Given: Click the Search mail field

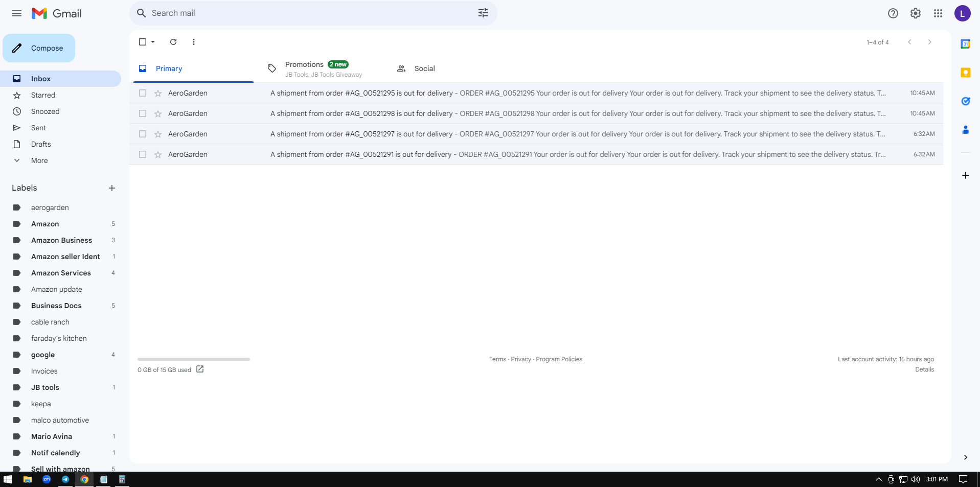Looking at the screenshot, I should 313,13.
